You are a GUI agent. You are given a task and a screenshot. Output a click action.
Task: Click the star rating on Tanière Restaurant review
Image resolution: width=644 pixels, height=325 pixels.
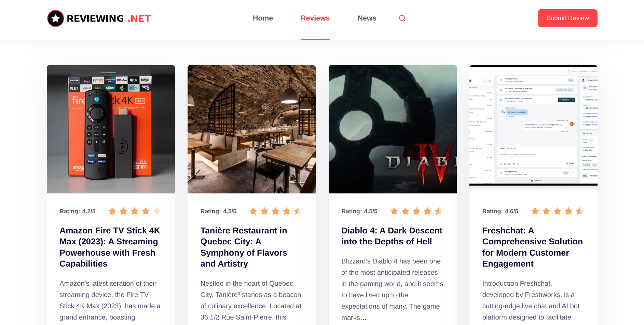coord(275,211)
